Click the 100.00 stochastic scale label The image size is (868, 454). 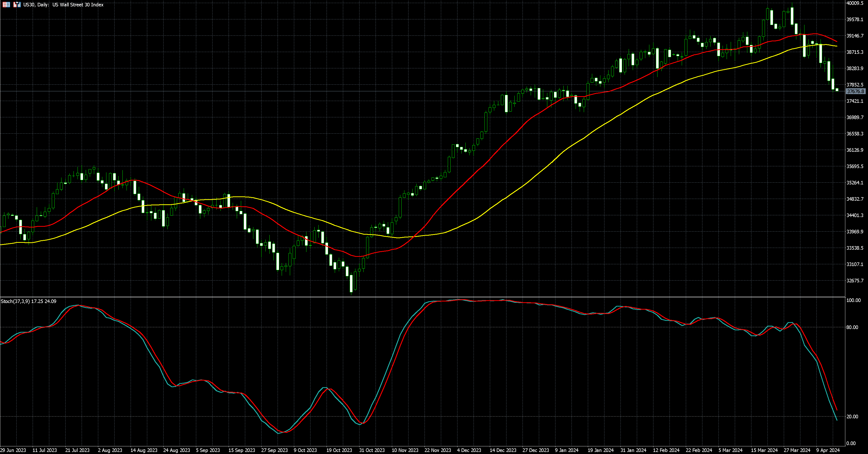point(853,300)
